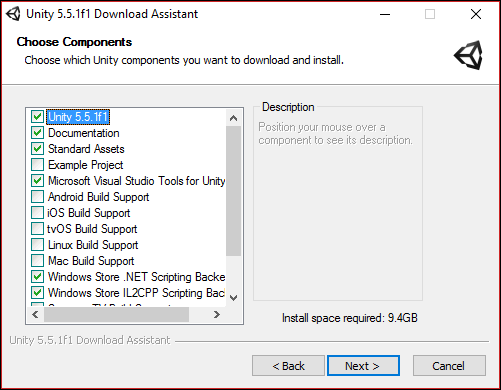This screenshot has height=390, width=501.
Task: Click the vertical scrollbar thumb
Action: tap(234, 191)
